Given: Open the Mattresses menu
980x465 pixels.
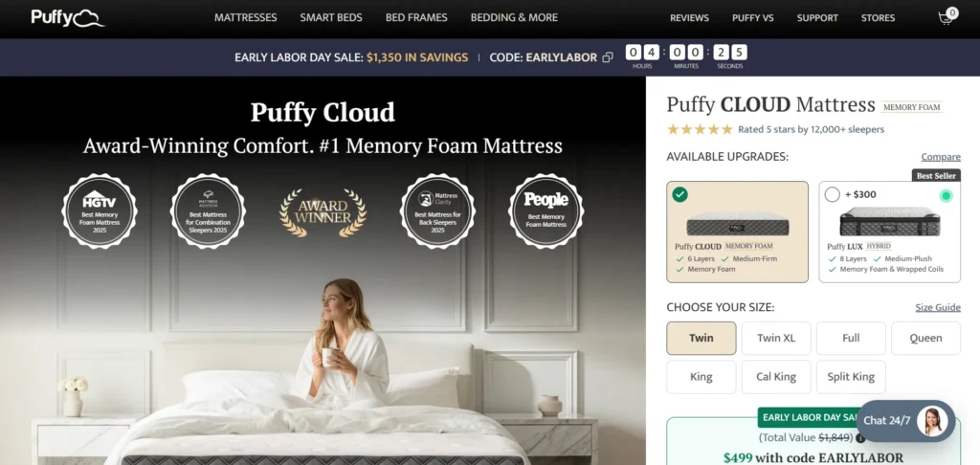Looking at the screenshot, I should coord(246,17).
